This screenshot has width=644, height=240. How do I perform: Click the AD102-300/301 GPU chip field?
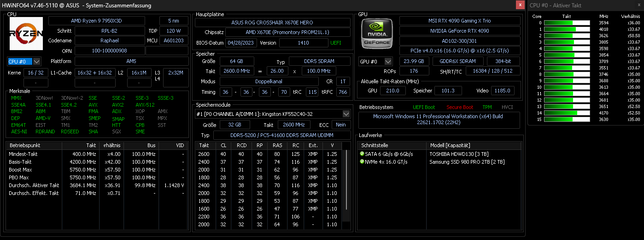460,41
